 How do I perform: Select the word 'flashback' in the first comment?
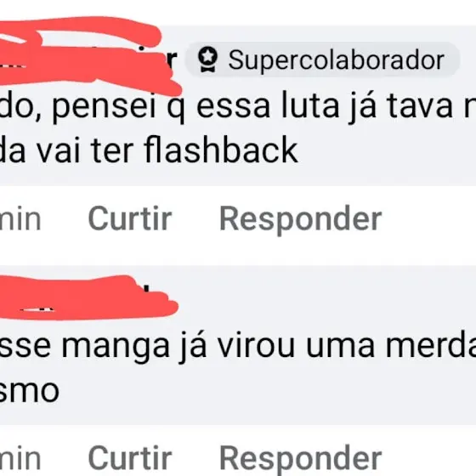[x=221, y=150]
